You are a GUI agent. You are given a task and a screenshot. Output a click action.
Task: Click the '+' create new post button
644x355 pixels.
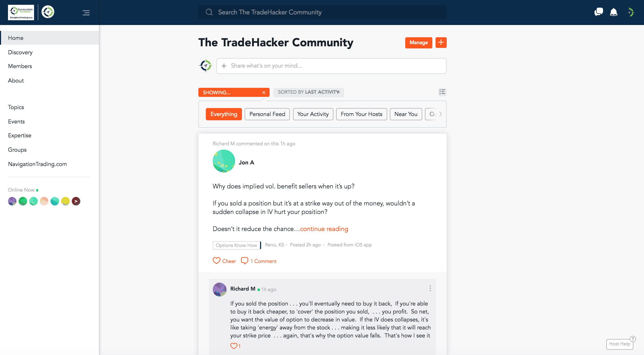pos(441,42)
